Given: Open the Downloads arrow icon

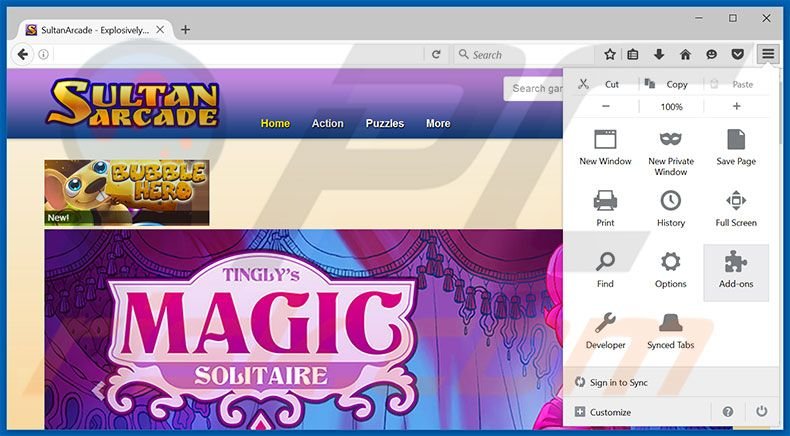Looking at the screenshot, I should tap(659, 54).
